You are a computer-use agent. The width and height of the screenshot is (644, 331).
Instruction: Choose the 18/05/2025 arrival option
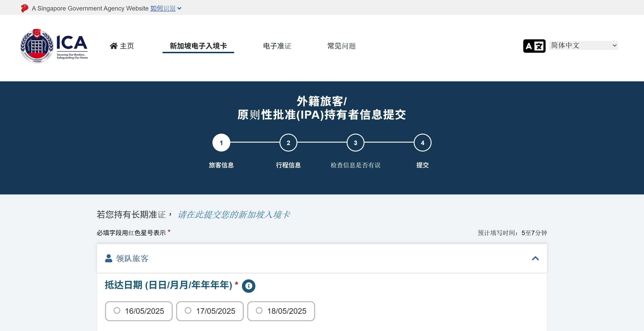click(x=259, y=310)
